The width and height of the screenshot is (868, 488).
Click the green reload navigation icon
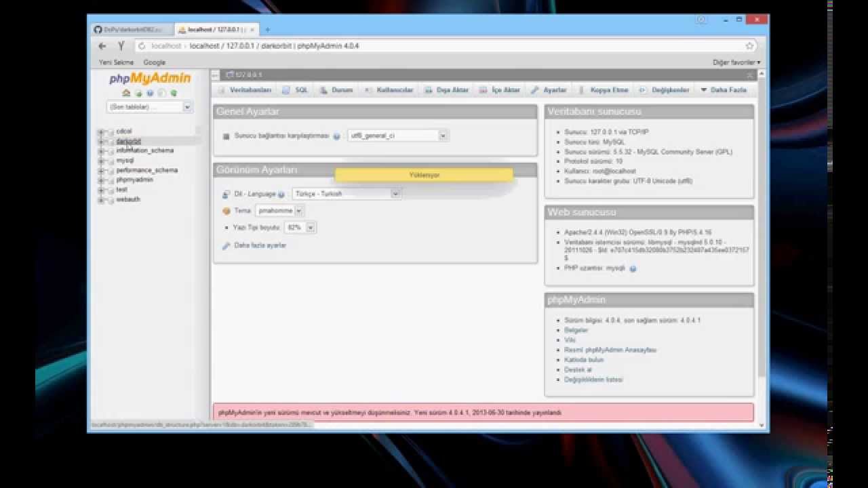pyautogui.click(x=174, y=94)
